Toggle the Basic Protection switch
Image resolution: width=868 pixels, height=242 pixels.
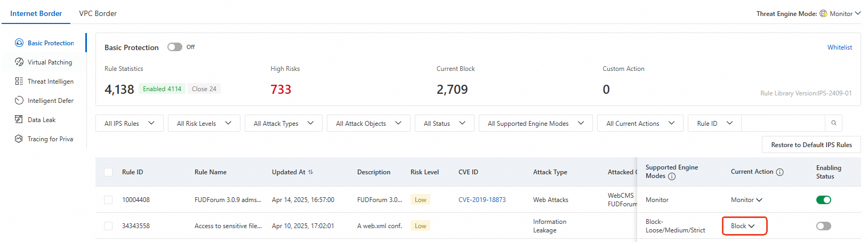click(x=175, y=47)
